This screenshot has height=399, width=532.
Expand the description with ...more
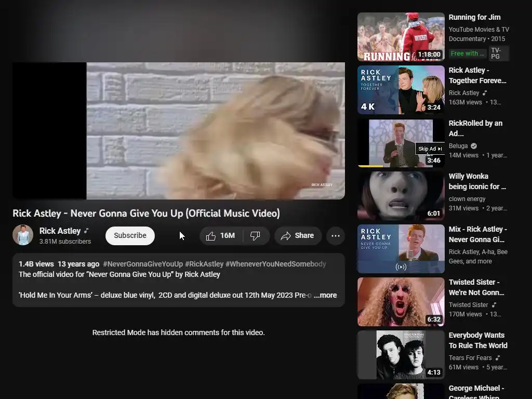coord(325,295)
